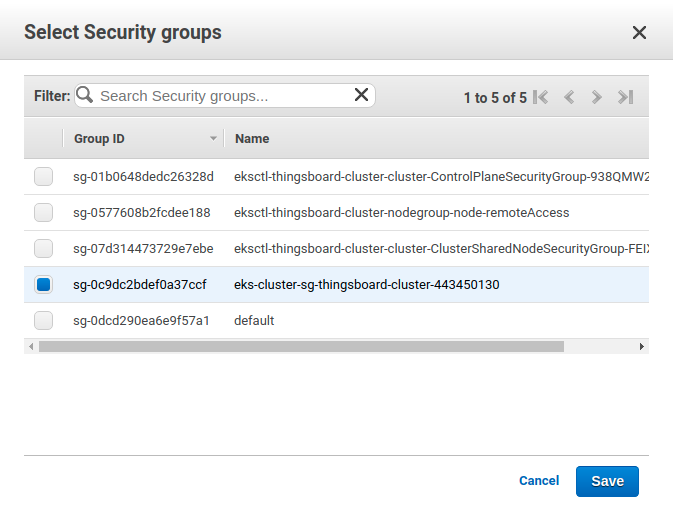Go to previous page of security groups
Viewport: 673px width, 509px height.
569,97
